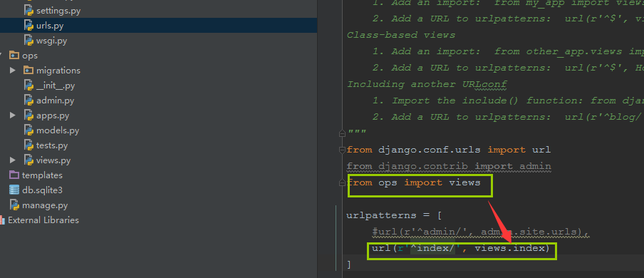Open the migrations folder
This screenshot has height=278, width=644.
click(x=58, y=71)
